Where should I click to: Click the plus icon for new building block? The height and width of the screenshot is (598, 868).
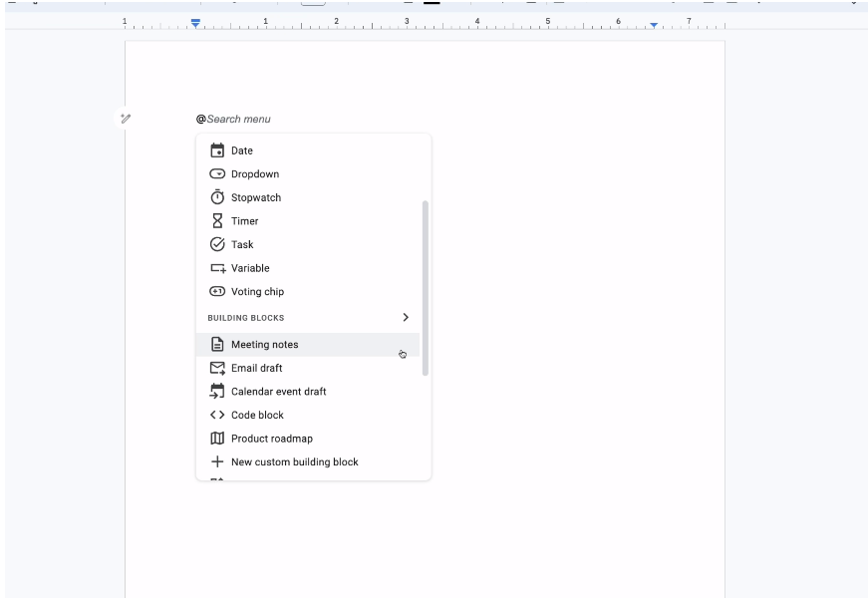(x=217, y=461)
